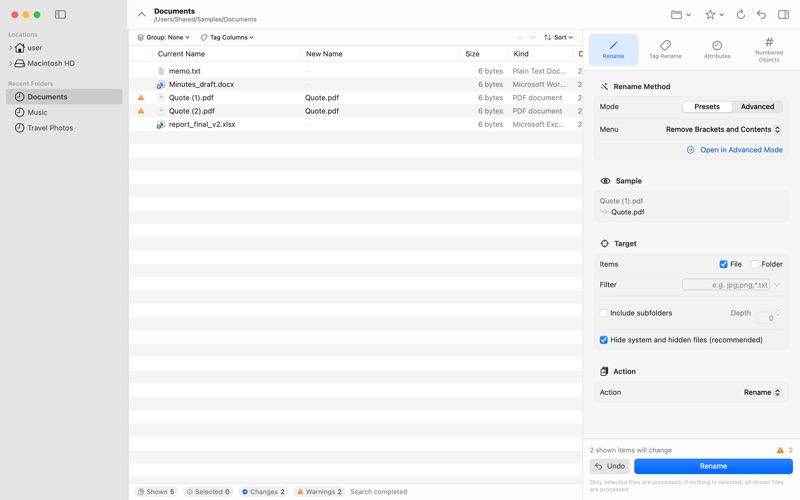Screen dimensions: 800x500
Task: Click the report_final_v2.xlsx Excel file icon
Action: pyautogui.click(x=160, y=124)
